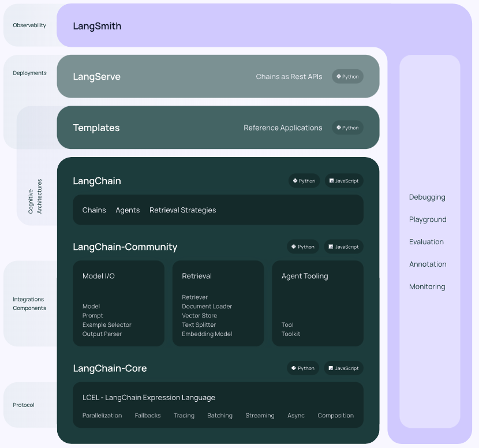Viewport: 479px width, 448px height.
Task: Click the JavaScript badge for LangChain-Community
Action: pyautogui.click(x=344, y=247)
